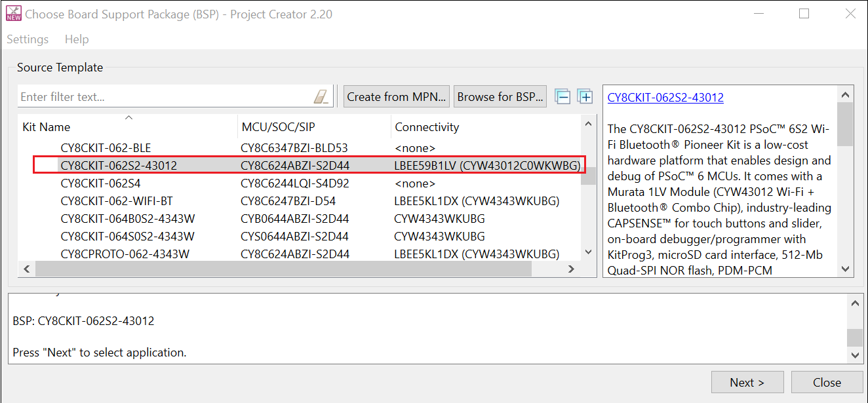
Task: Click the description panel scroll up arrow
Action: (x=845, y=94)
